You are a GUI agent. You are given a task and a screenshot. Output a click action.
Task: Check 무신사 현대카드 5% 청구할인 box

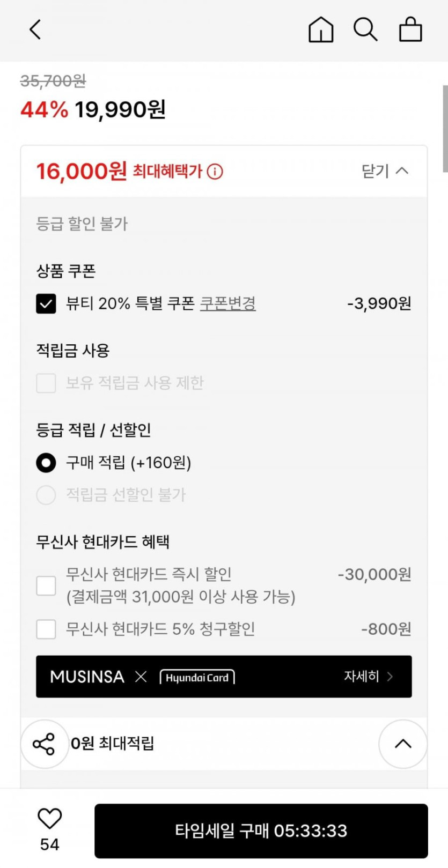(46, 629)
